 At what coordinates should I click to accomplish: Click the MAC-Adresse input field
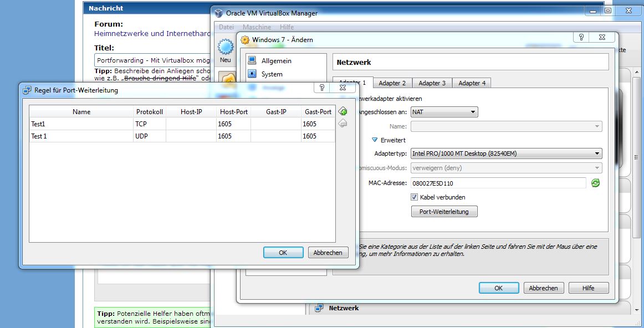coord(498,183)
